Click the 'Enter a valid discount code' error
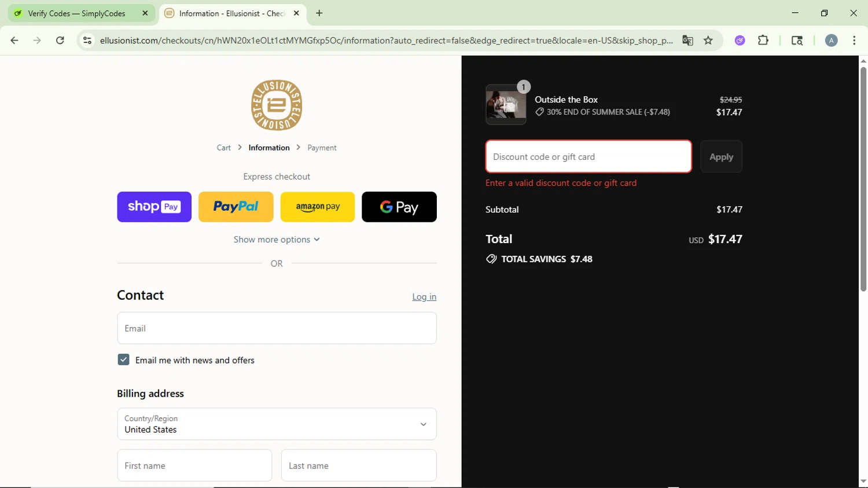The height and width of the screenshot is (488, 868). (x=561, y=183)
